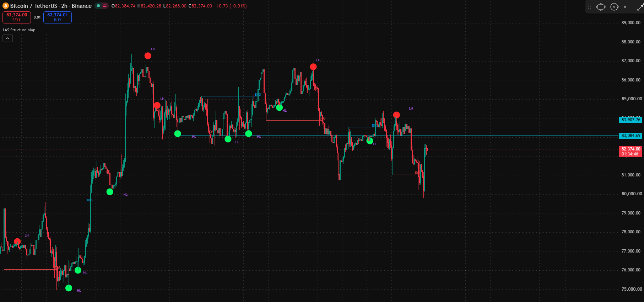Collapse the indicator legend with the chevron

(x=7, y=38)
